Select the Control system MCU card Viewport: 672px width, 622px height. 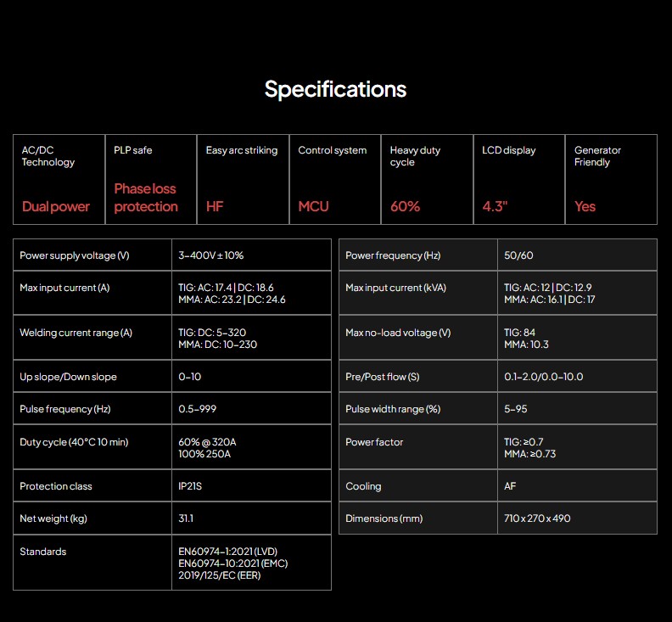click(x=334, y=179)
